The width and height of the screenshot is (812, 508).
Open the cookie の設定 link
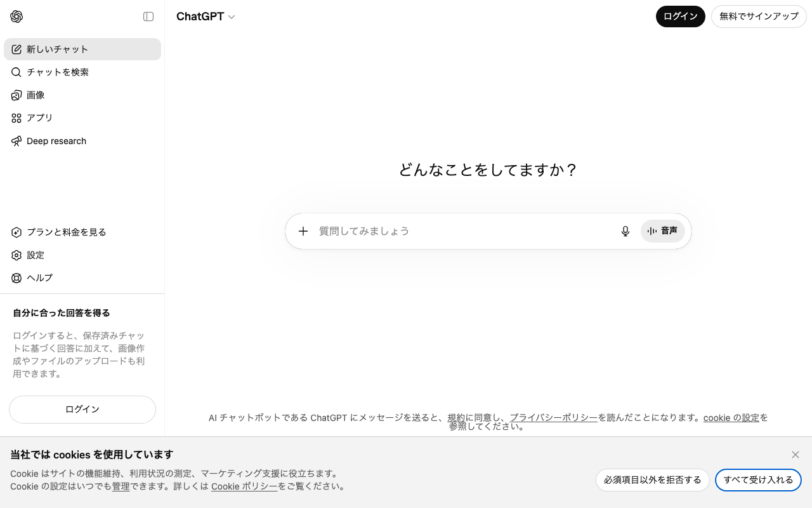(731, 418)
